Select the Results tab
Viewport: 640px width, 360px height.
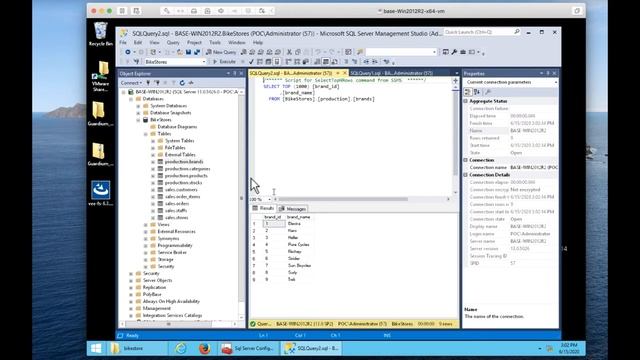point(263,208)
